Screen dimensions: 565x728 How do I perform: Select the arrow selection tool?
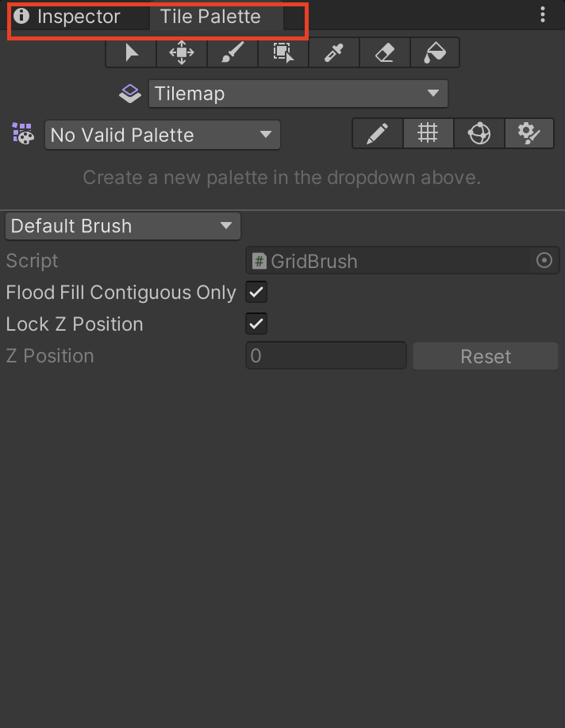point(131,53)
